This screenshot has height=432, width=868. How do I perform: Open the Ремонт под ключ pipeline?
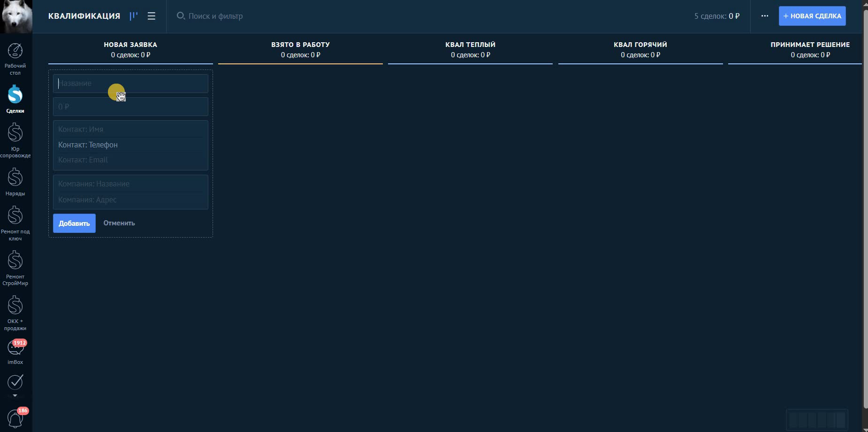click(x=15, y=224)
